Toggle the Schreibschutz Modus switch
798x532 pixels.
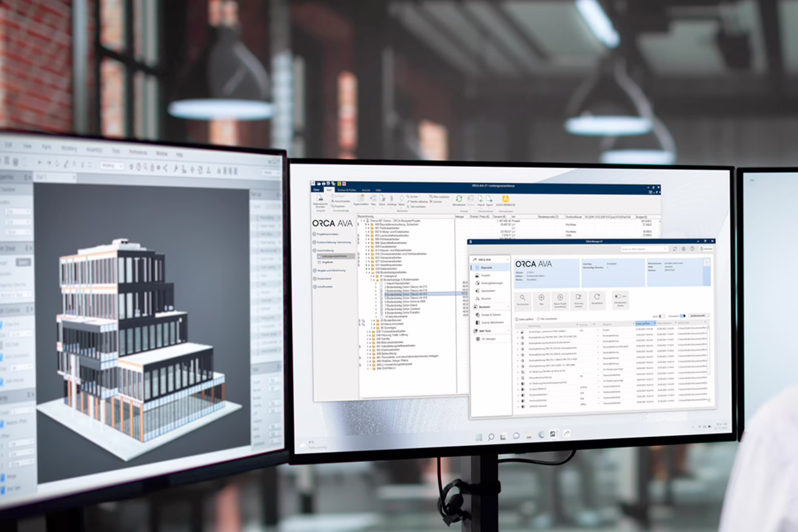coord(618,296)
